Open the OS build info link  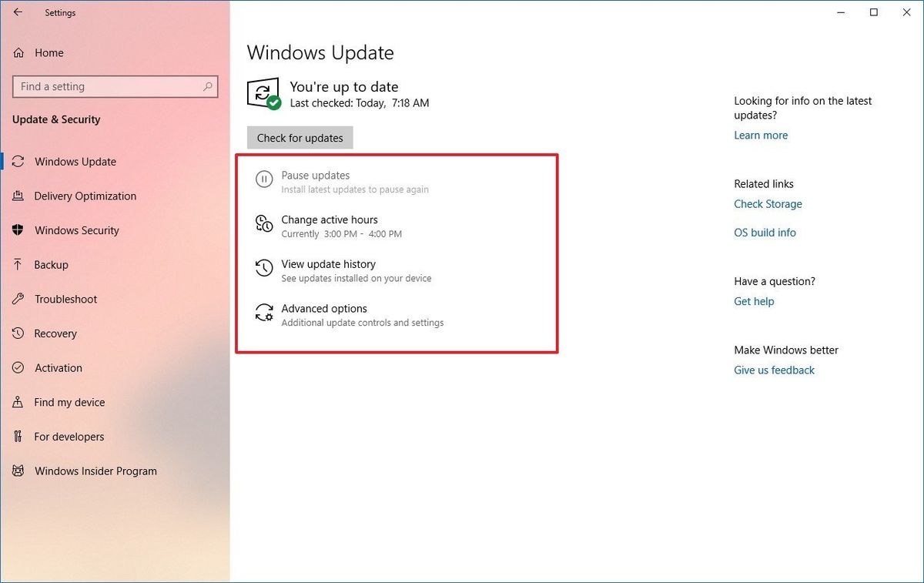tap(765, 233)
